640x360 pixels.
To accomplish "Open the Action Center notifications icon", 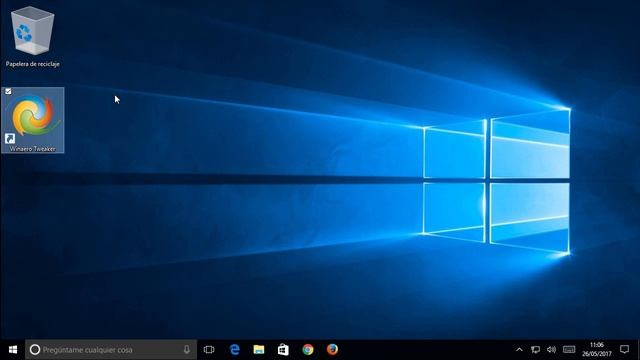I will tap(624, 350).
